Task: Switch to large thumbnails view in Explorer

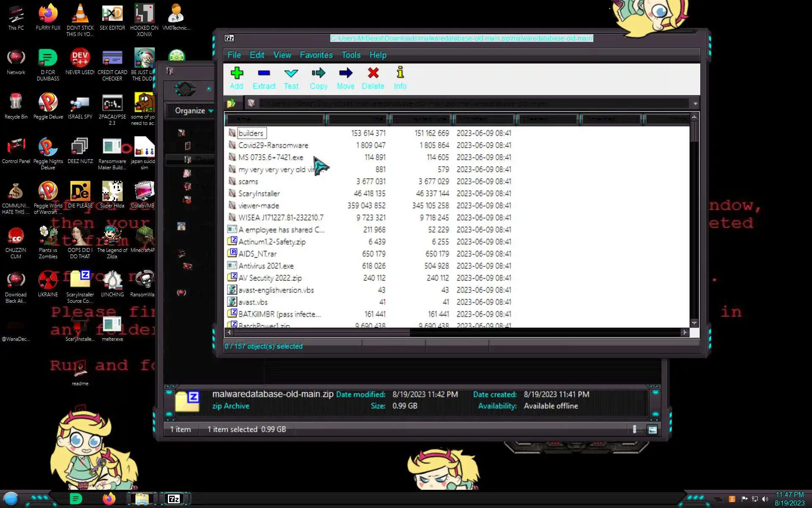Action: click(x=653, y=430)
